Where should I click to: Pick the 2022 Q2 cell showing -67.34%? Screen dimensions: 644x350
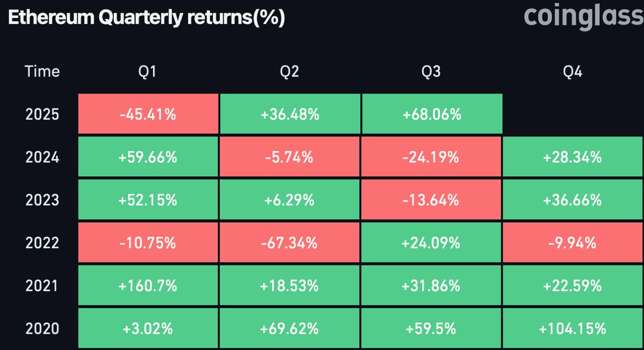(290, 243)
